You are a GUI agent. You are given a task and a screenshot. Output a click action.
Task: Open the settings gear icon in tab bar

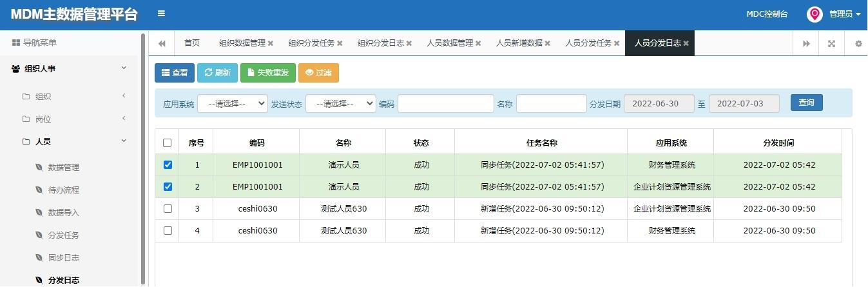pos(858,43)
